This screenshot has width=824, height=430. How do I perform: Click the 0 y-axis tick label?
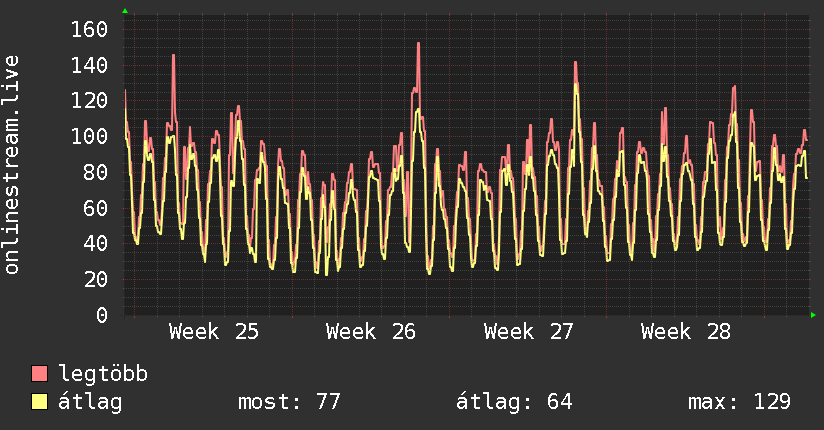(x=102, y=315)
